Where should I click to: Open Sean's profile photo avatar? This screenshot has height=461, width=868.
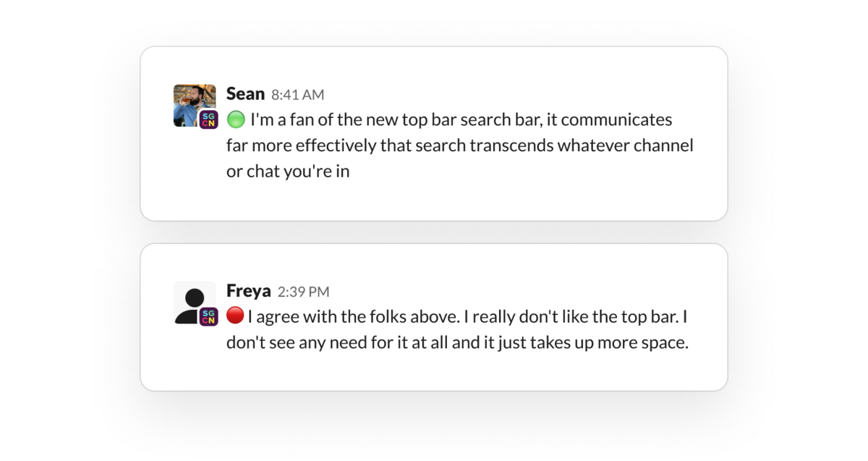(192, 101)
